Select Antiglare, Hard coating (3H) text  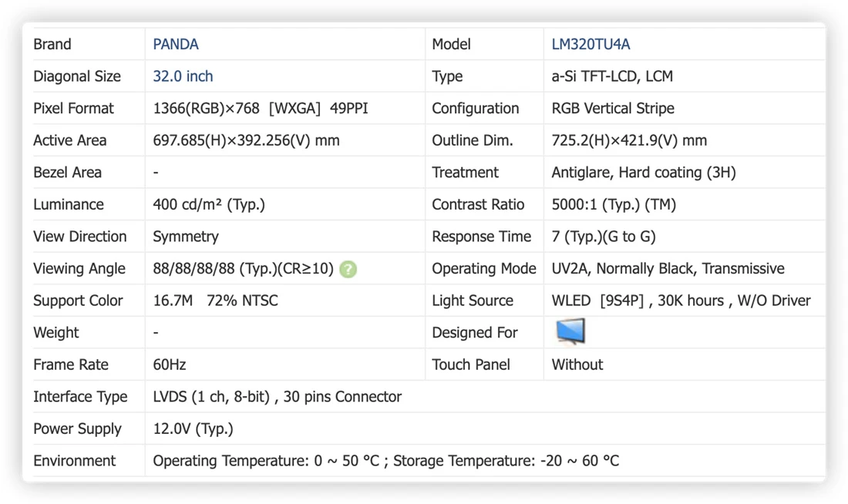pyautogui.click(x=644, y=173)
